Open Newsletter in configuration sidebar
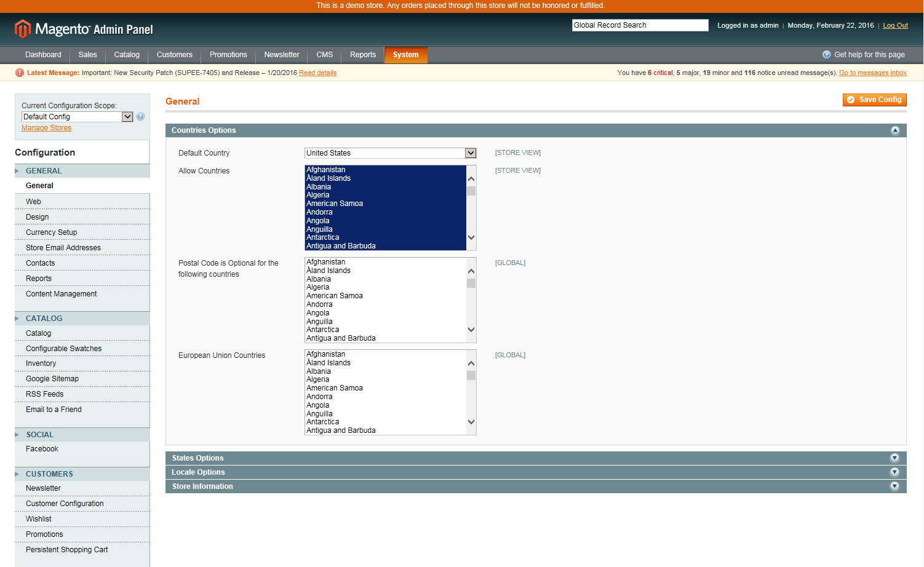924x567 pixels. pyautogui.click(x=82, y=488)
